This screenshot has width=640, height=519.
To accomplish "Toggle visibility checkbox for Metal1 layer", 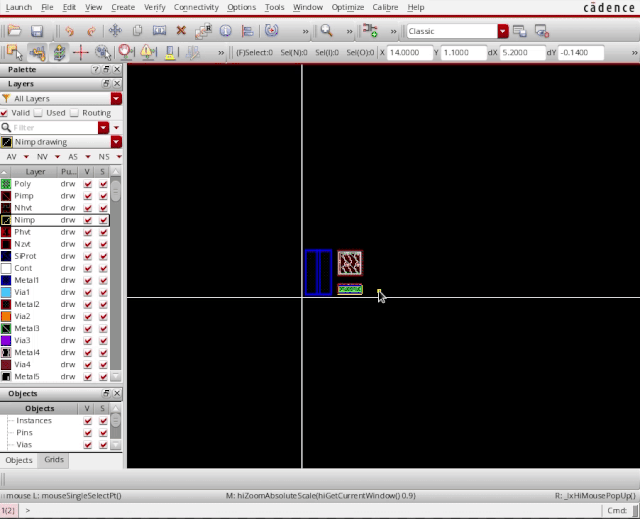I will 88,280.
